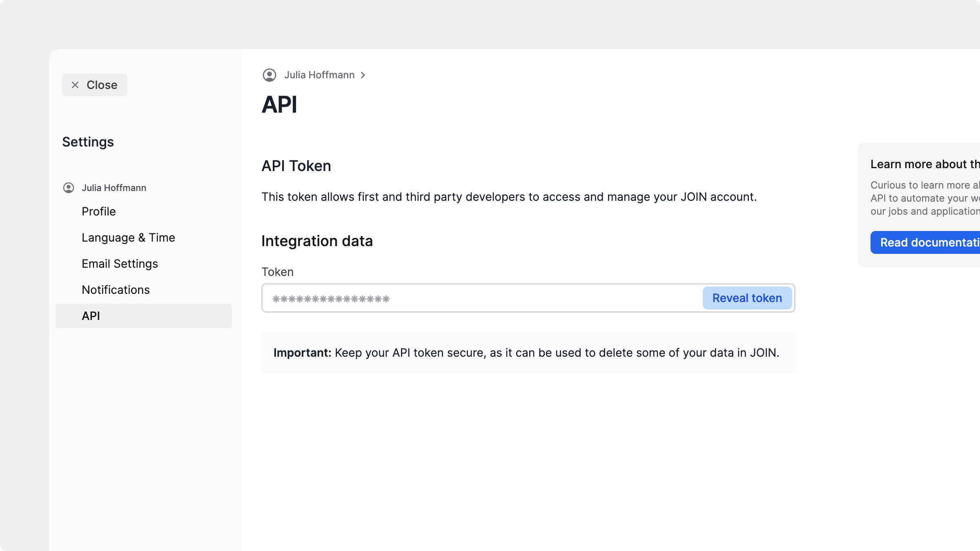Click inside the masked Token field

[x=482, y=298]
